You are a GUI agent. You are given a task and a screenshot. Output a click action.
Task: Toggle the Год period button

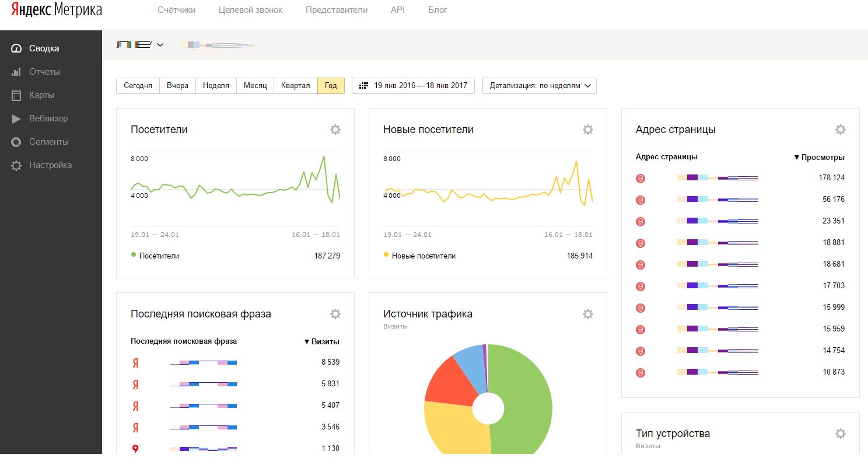[x=331, y=86]
